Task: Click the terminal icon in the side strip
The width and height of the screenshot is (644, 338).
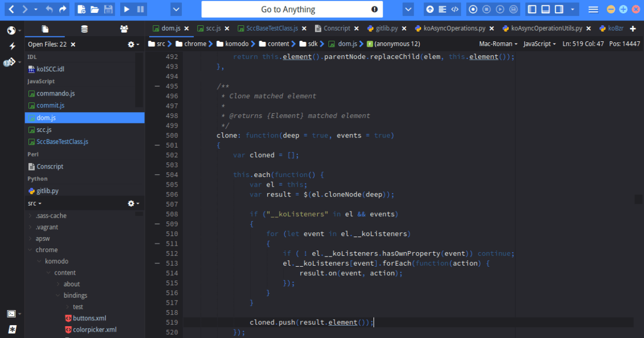Action: (11, 314)
